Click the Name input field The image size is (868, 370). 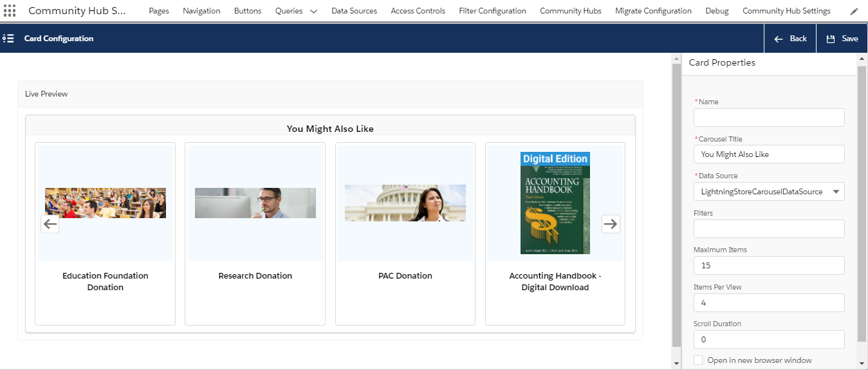pyautogui.click(x=769, y=117)
